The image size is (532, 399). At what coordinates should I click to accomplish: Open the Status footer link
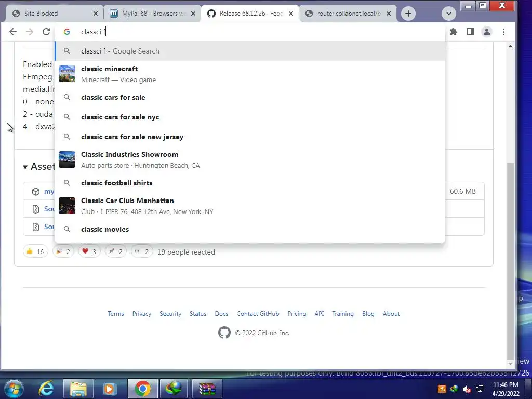coord(198,314)
